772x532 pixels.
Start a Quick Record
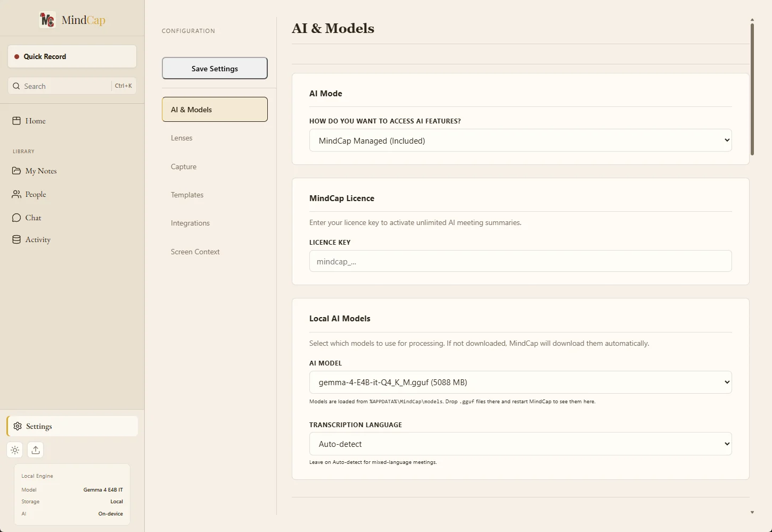tap(72, 56)
